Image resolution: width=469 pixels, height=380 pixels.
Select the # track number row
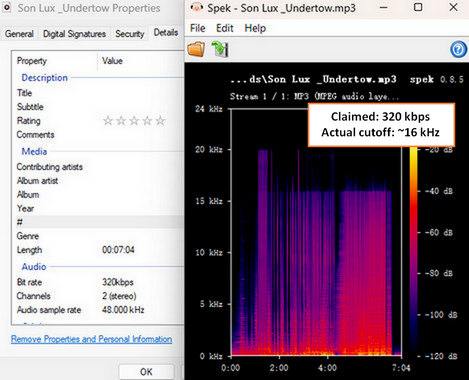[98, 222]
